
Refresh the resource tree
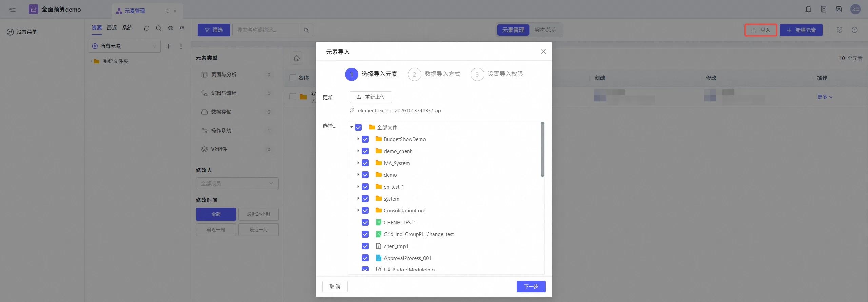pyautogui.click(x=146, y=28)
